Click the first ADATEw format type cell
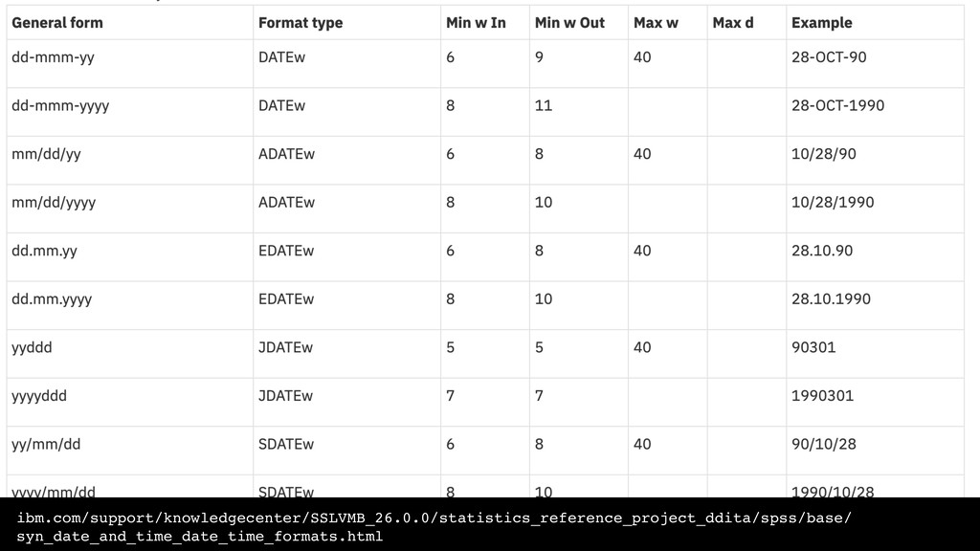980x551 pixels. (286, 154)
